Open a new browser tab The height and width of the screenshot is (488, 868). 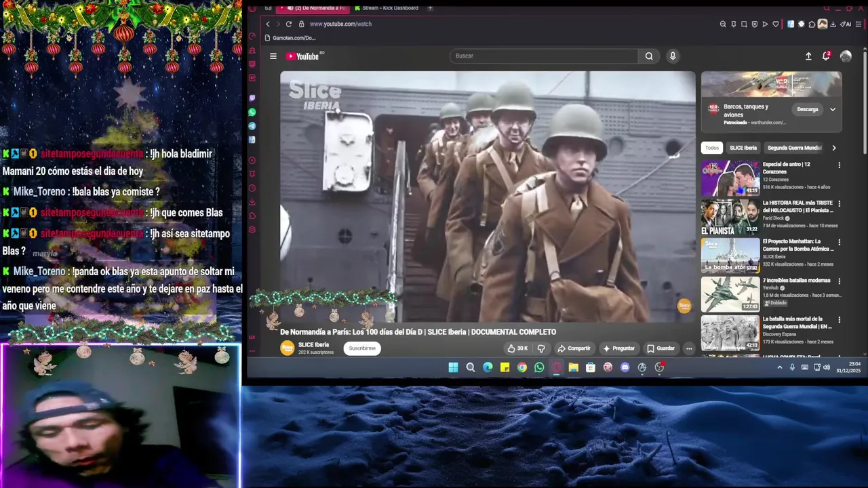point(430,8)
